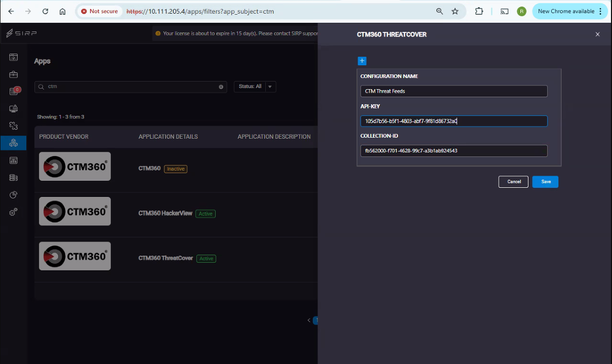
Task: Open Chrome media cast control icon
Action: click(504, 11)
